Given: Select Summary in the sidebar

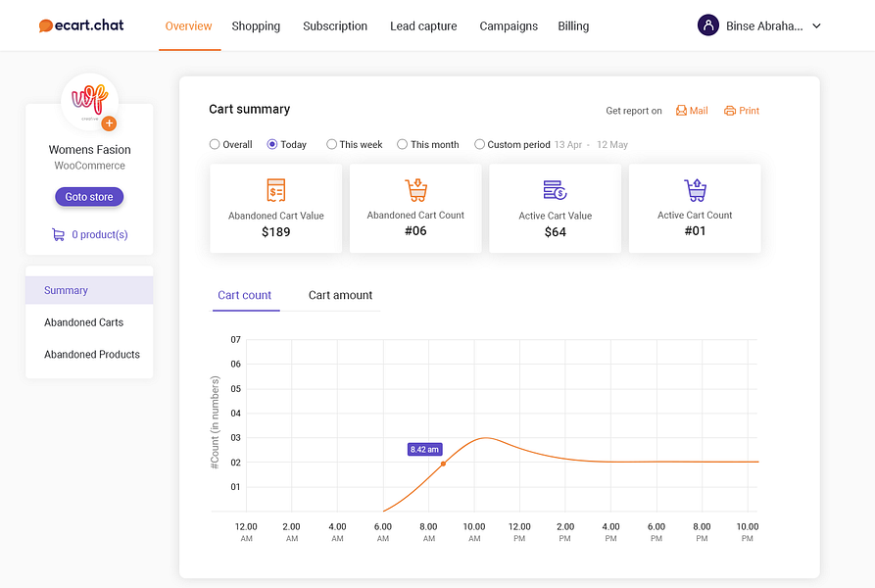Looking at the screenshot, I should [x=89, y=290].
